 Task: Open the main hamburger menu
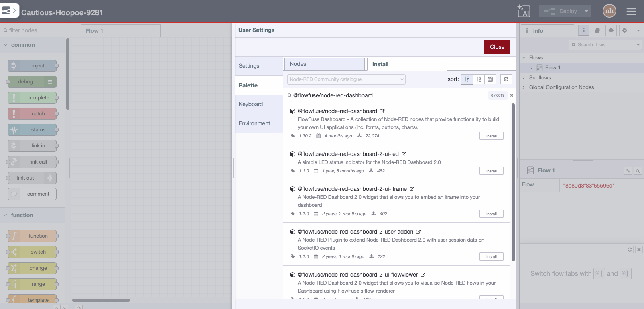coord(631,12)
